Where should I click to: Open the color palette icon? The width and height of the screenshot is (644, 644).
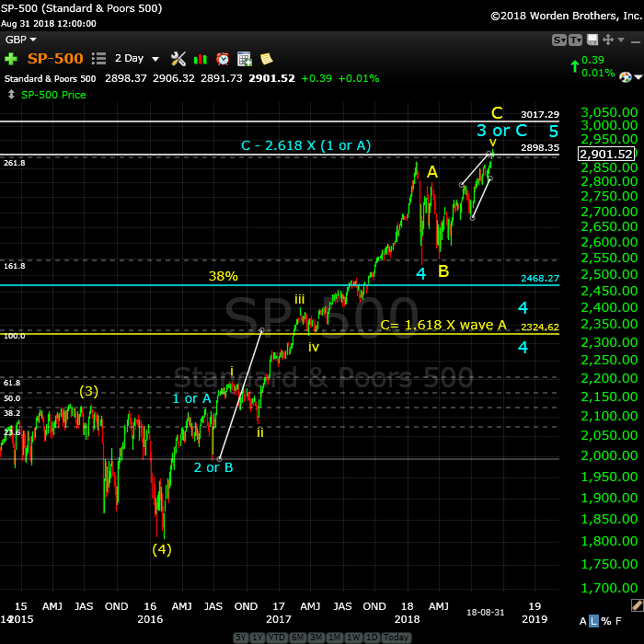[x=625, y=77]
